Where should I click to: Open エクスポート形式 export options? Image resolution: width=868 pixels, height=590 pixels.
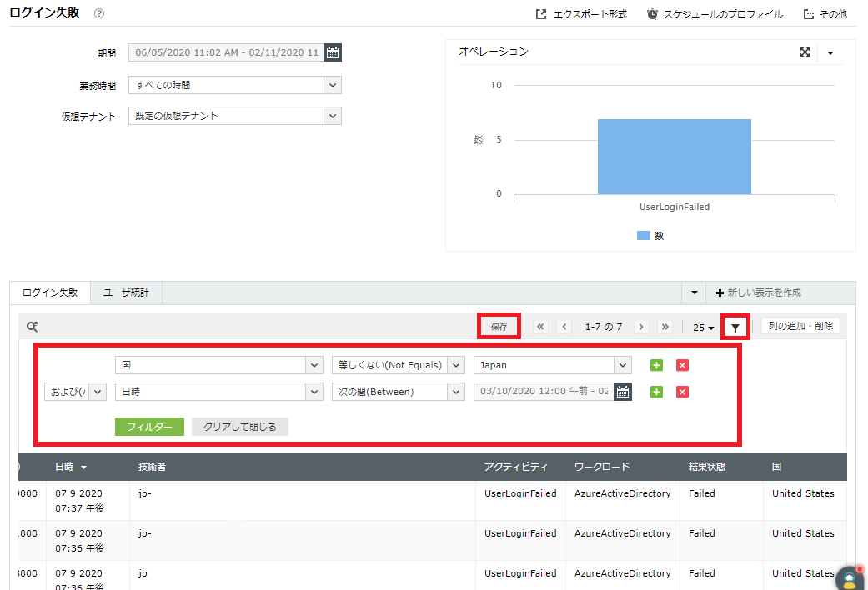tap(581, 14)
